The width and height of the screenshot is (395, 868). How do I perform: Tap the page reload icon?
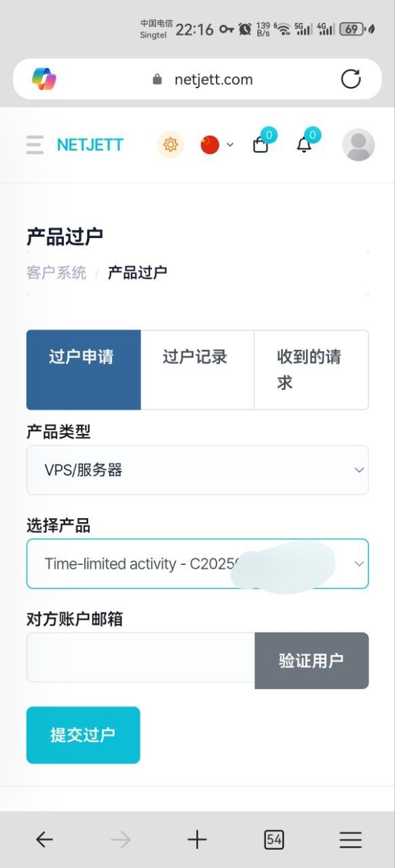(x=351, y=79)
